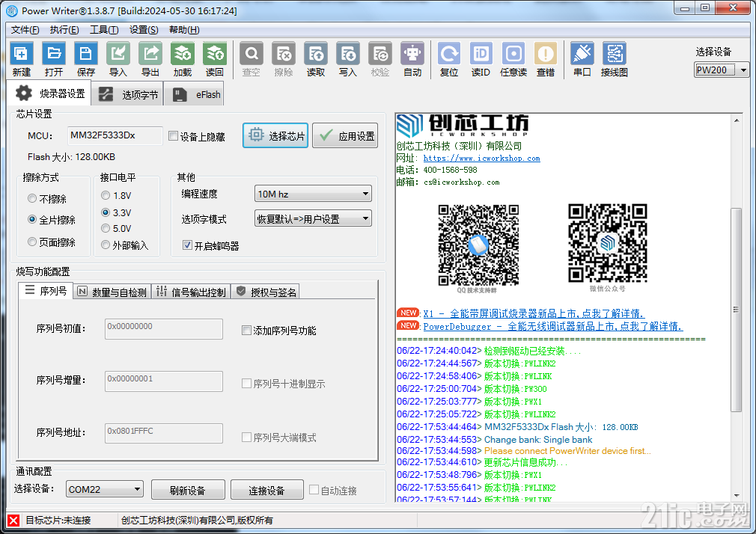Click the 选择芯片 button
This screenshot has height=534, width=756.
coord(275,135)
